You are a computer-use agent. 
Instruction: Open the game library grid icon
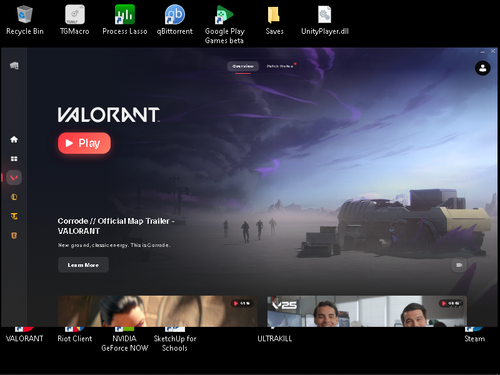pos(14,159)
